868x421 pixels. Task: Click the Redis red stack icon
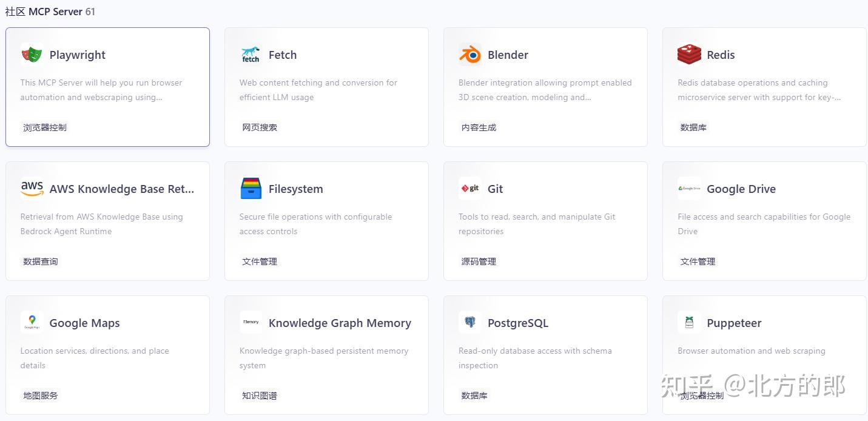point(689,55)
